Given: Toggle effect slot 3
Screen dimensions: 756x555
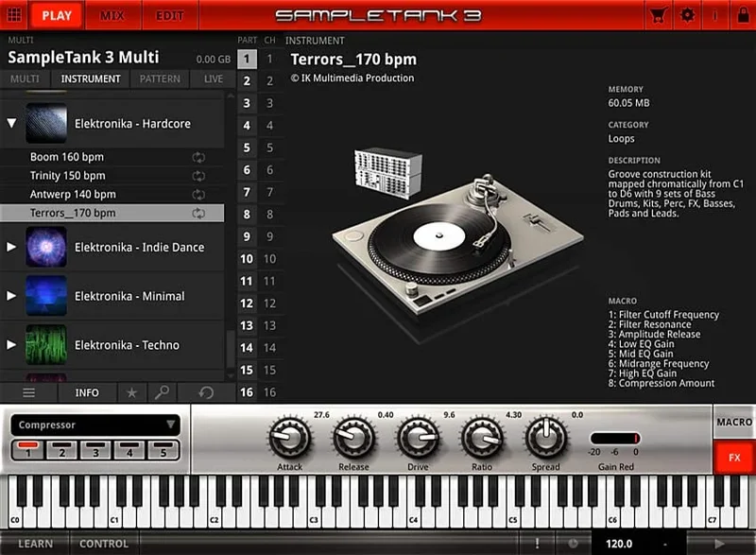Looking at the screenshot, I should point(96,450).
